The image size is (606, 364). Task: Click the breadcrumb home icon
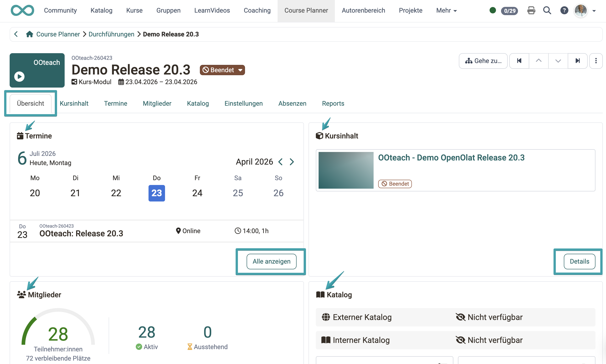29,34
